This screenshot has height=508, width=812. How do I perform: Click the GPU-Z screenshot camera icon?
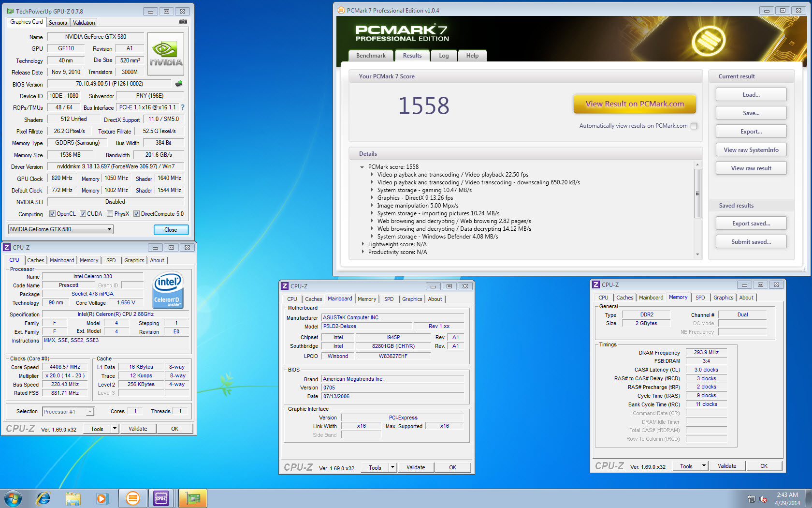pos(183,22)
